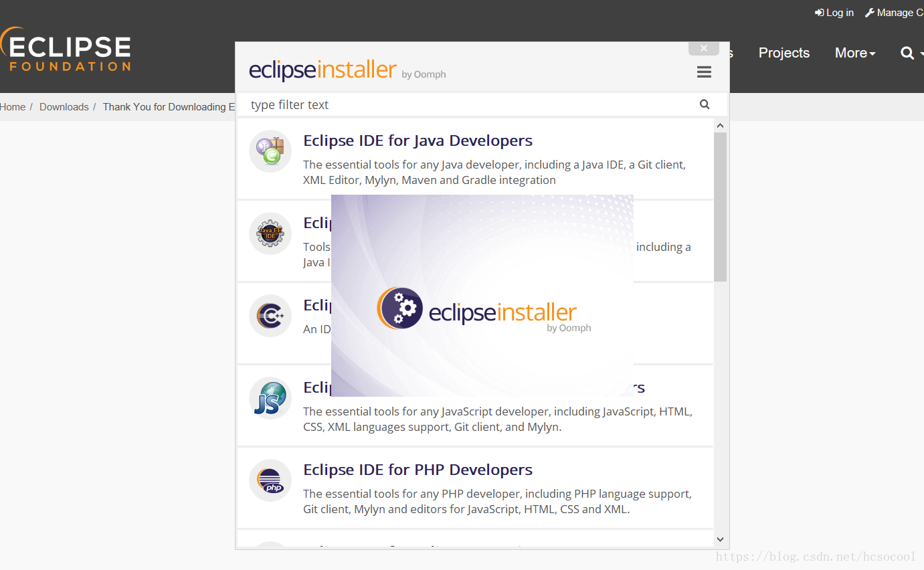The width and height of the screenshot is (924, 570).
Task: Click the Eclipse IDE for Java Developers icon
Action: (x=270, y=151)
